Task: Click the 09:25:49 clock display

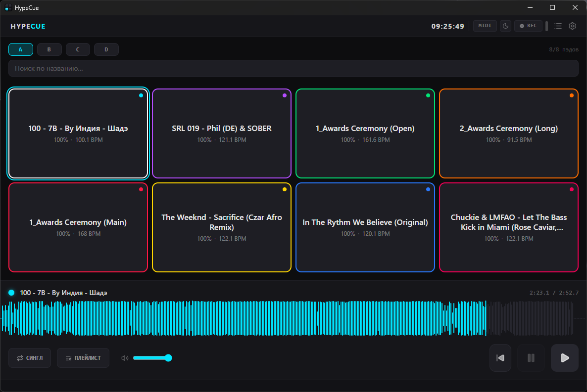Action: [x=448, y=26]
